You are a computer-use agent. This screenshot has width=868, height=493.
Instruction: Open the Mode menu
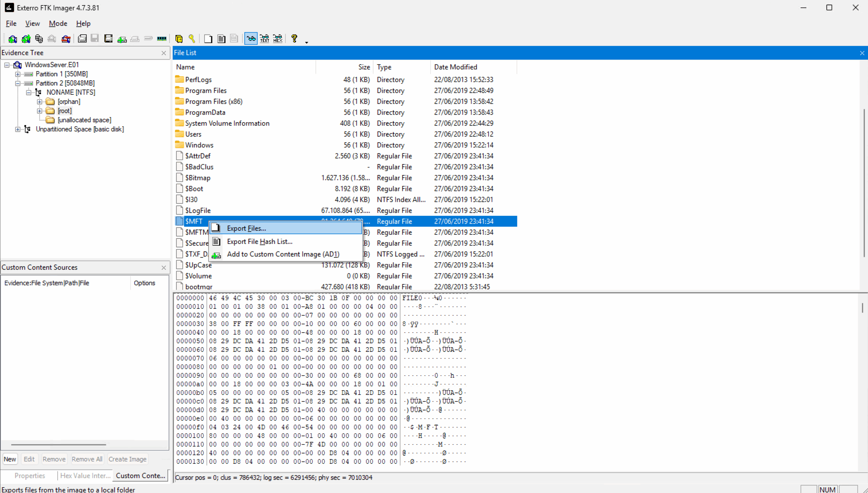coord(58,23)
